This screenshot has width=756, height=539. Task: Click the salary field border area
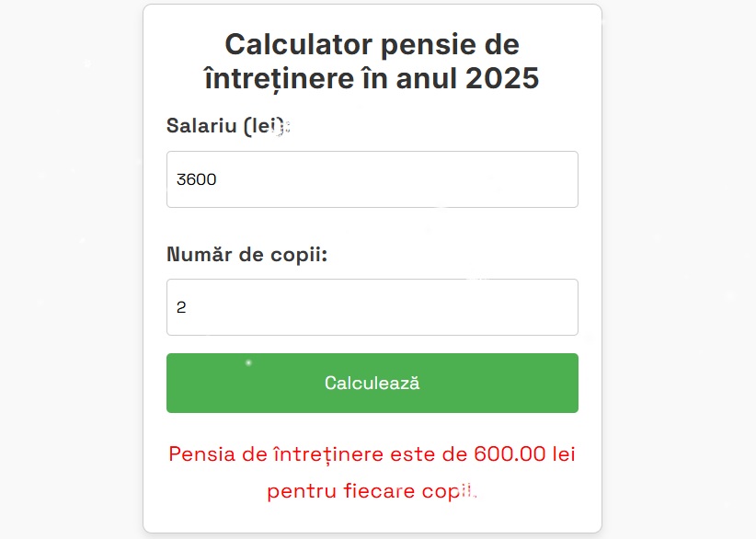pos(372,153)
